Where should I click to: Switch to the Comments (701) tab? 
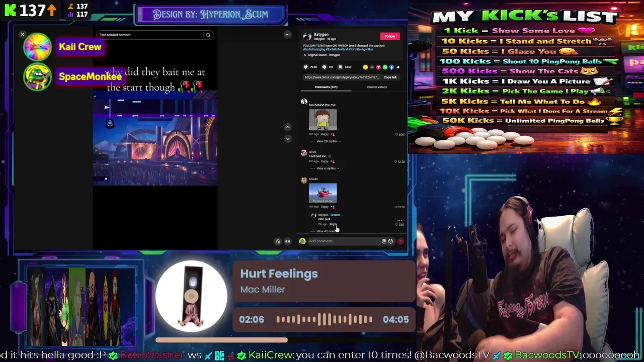point(326,87)
